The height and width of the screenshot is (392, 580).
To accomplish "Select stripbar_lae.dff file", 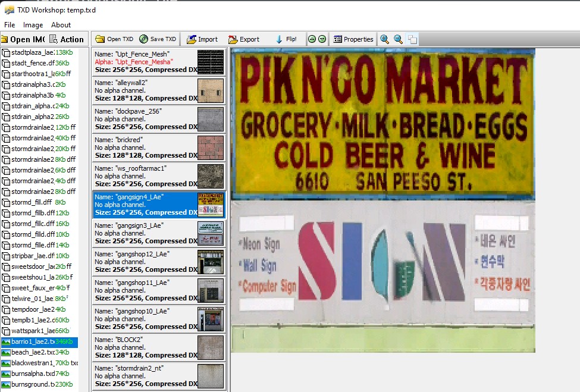I will point(39,256).
